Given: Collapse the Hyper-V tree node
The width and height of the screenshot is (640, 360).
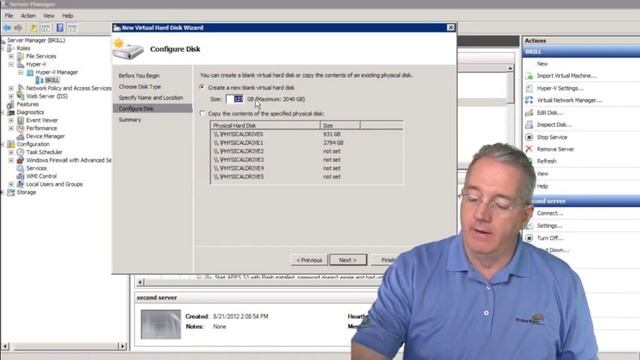Looking at the screenshot, I should 11,64.
